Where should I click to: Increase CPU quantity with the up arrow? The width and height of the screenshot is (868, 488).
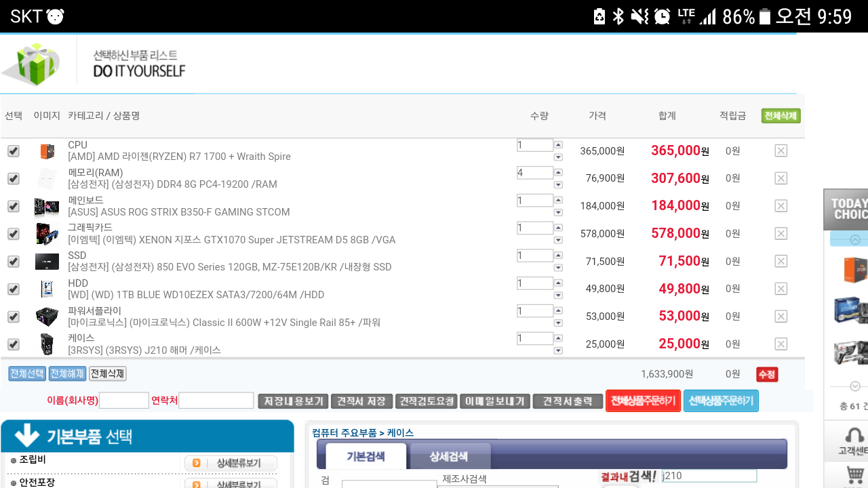[x=558, y=144]
